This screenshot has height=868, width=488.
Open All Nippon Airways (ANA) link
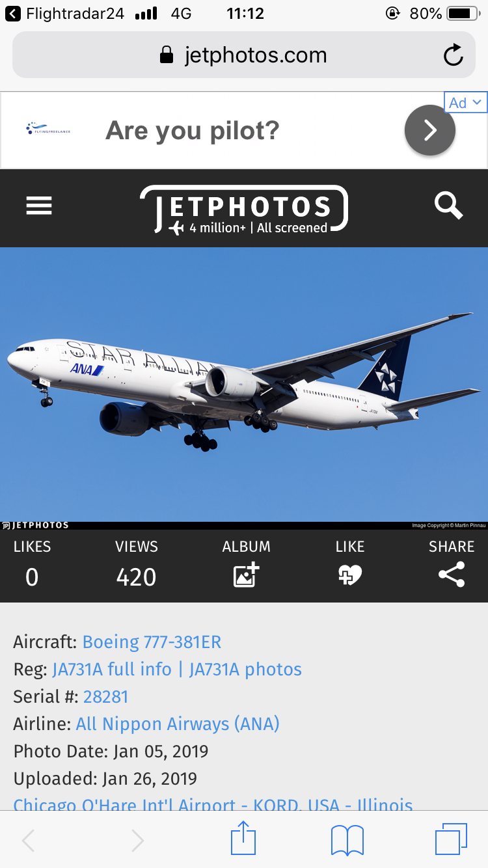[178, 724]
